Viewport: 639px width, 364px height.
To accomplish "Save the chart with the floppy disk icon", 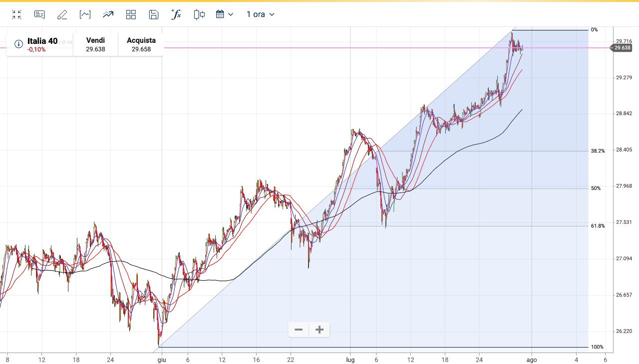I will [x=154, y=14].
